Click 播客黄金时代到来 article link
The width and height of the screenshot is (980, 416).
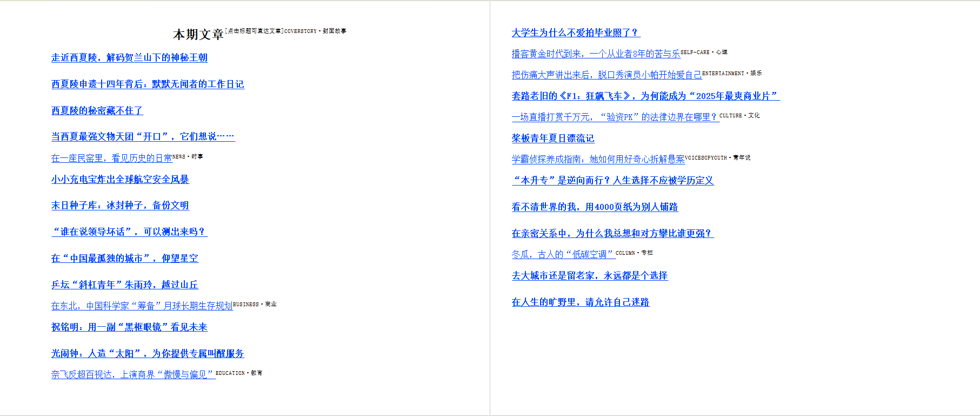click(x=596, y=54)
